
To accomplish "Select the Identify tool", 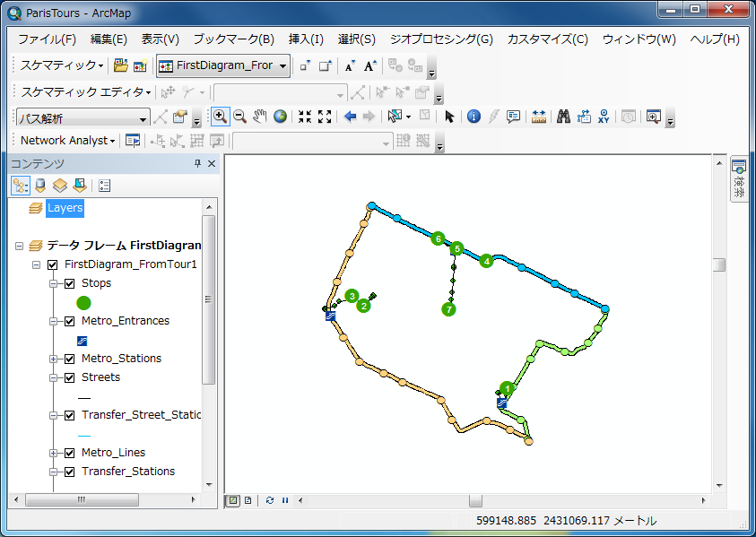I will (473, 117).
